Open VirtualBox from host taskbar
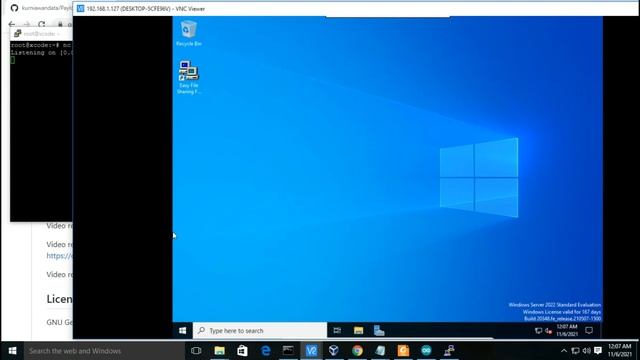The height and width of the screenshot is (360, 640). click(334, 351)
